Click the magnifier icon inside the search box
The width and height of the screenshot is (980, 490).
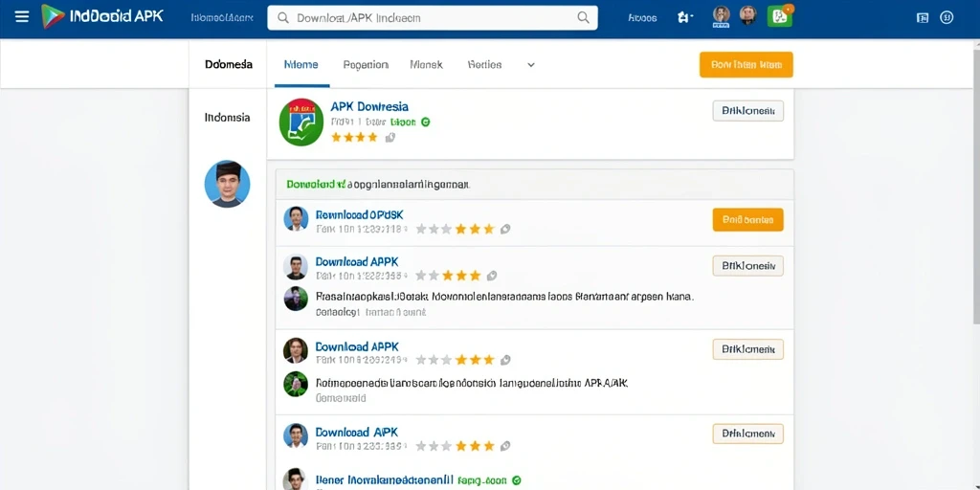(x=283, y=18)
